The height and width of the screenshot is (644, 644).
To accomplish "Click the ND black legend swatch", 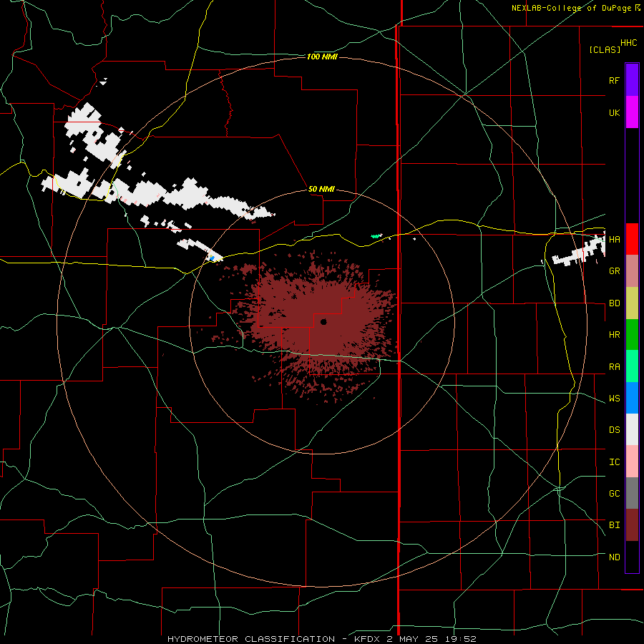I will (632, 557).
